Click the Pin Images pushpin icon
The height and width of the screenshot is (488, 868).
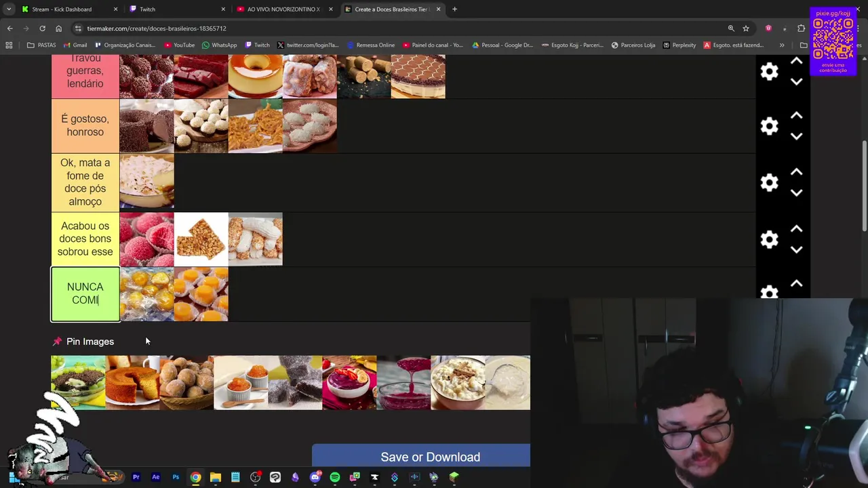pyautogui.click(x=57, y=342)
